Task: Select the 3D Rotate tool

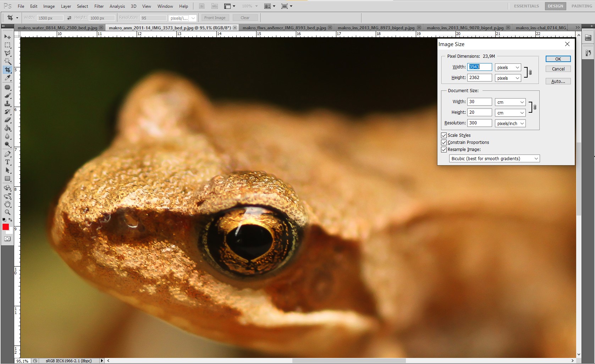Action: click(7, 188)
